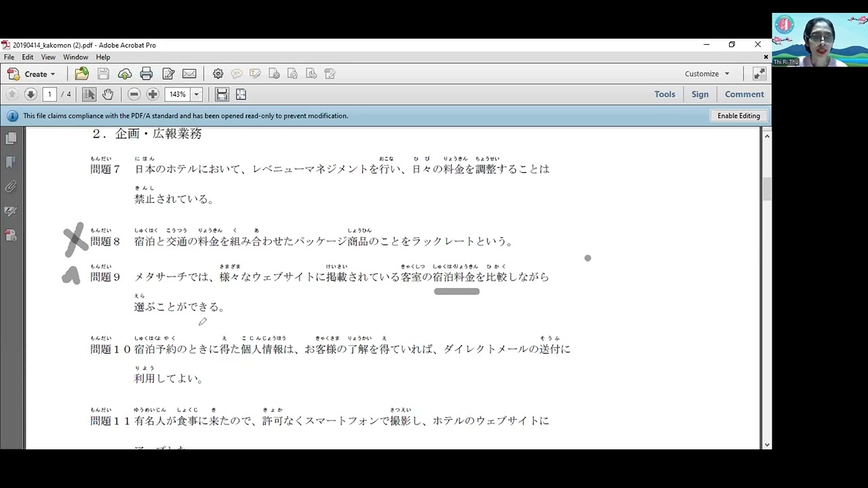Image resolution: width=868 pixels, height=488 pixels.
Task: Open the Edit menu
Action: tap(28, 58)
